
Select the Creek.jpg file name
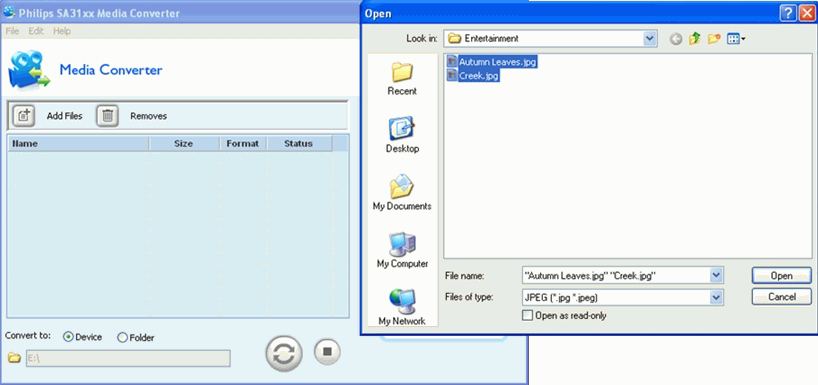(x=478, y=76)
